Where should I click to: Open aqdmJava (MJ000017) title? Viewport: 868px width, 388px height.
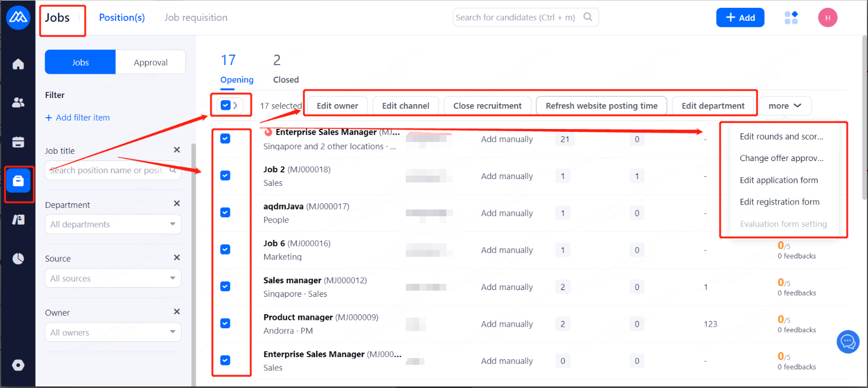[x=307, y=206]
